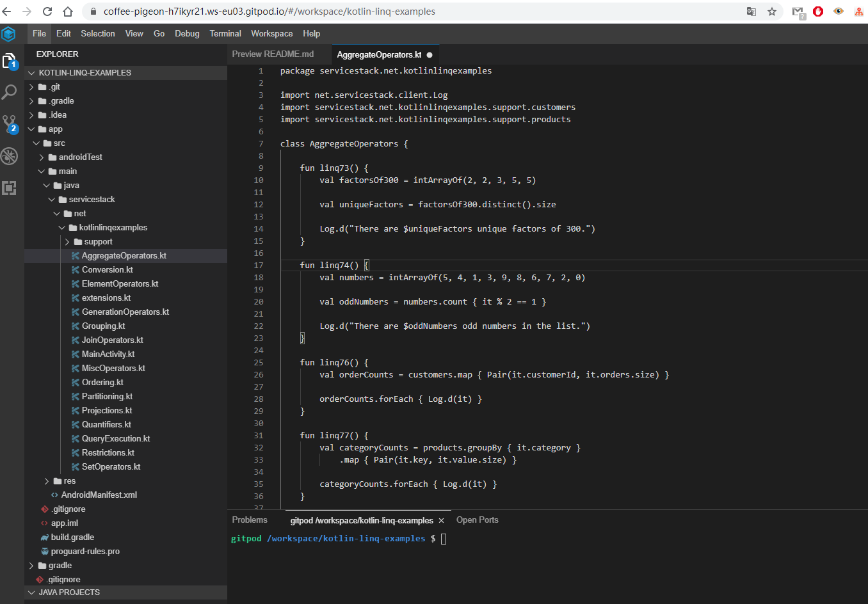Screen dimensions: 868x604
Task: Click the Kotlin icon beside SetOperators.kt
Action: point(76,467)
